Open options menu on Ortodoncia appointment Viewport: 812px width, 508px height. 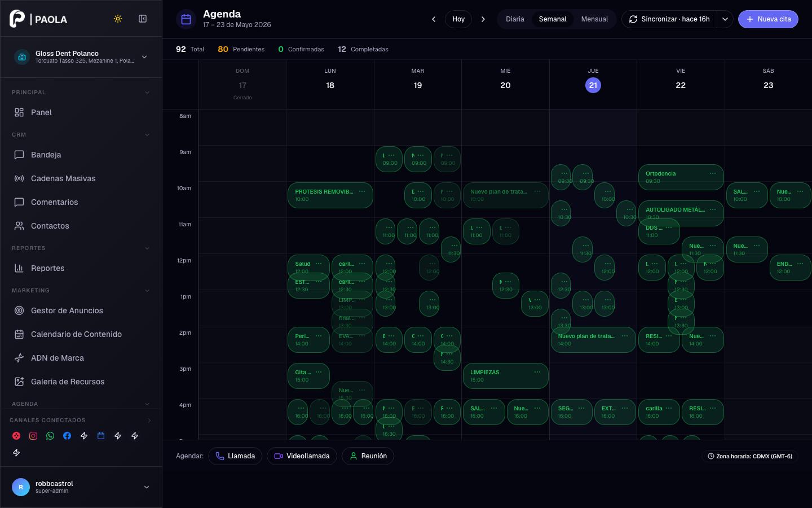click(x=713, y=173)
